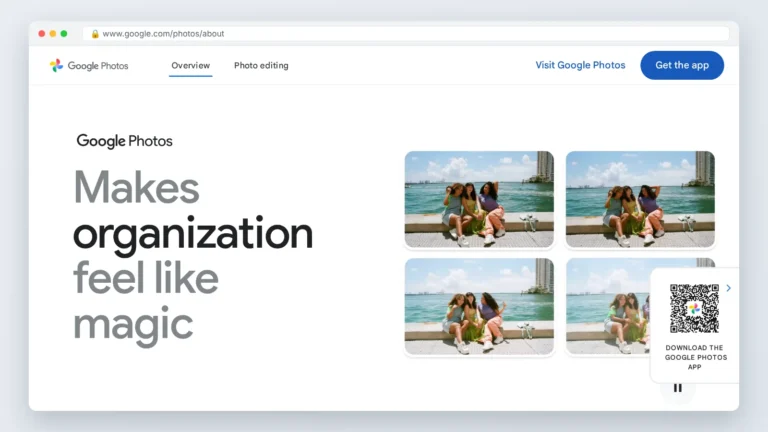The height and width of the screenshot is (432, 768).
Task: Click the Get the app button
Action: (x=682, y=65)
